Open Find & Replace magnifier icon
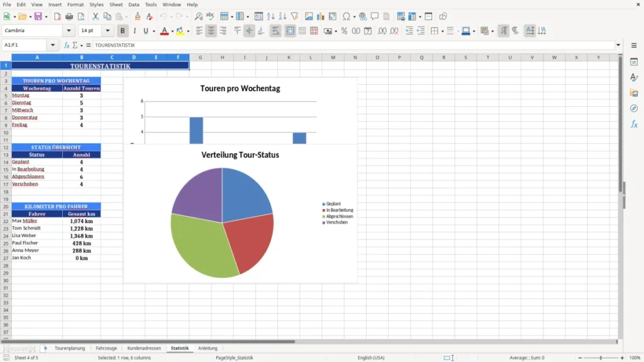644x362 pixels. click(x=198, y=16)
